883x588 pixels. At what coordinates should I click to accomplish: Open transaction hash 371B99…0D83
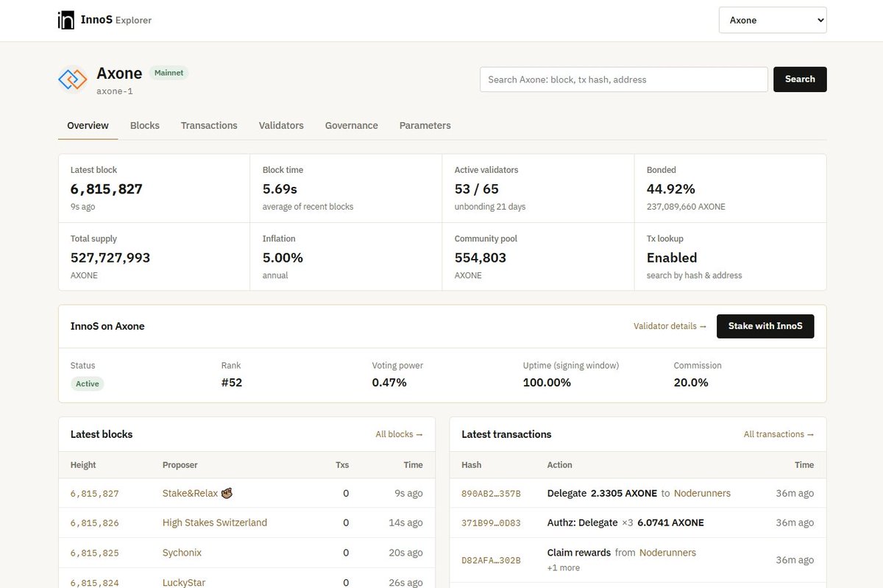[491, 523]
